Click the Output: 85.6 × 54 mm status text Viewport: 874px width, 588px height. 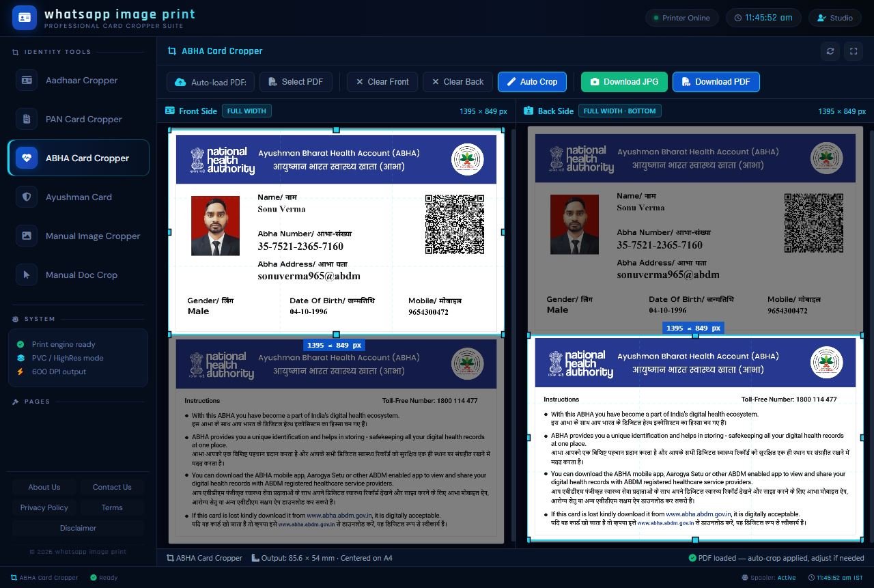[x=327, y=558]
